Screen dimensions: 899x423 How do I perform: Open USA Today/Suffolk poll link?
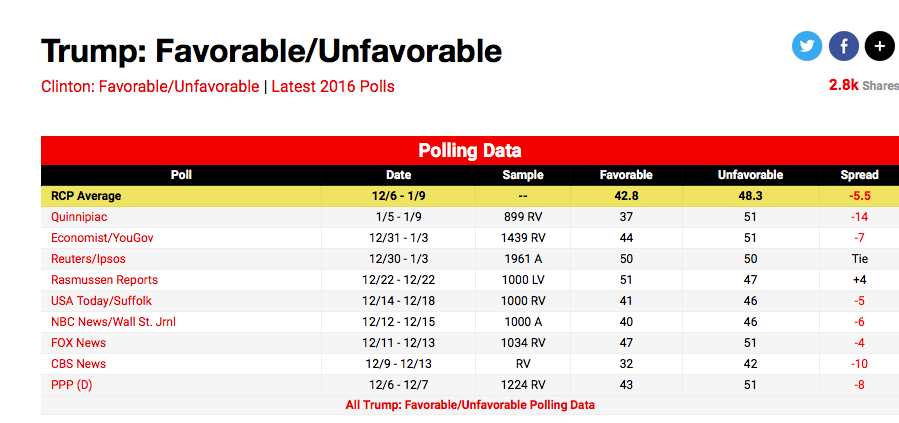[x=101, y=301]
